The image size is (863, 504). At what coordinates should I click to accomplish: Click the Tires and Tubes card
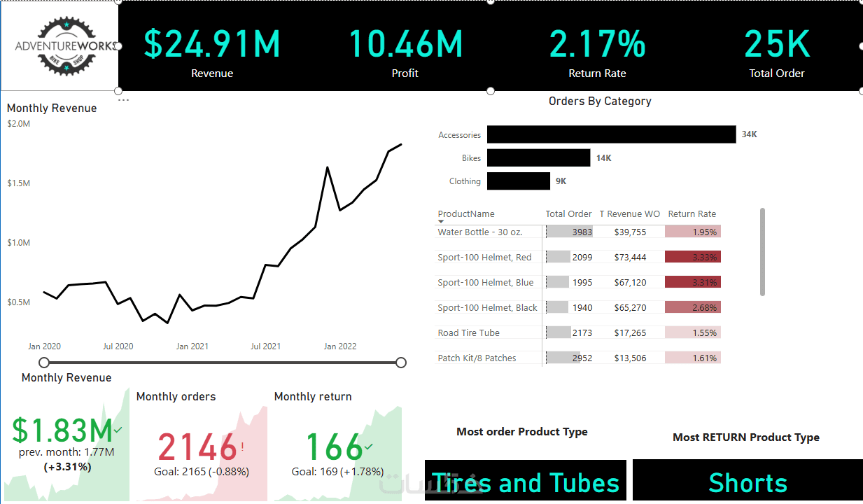click(526, 481)
